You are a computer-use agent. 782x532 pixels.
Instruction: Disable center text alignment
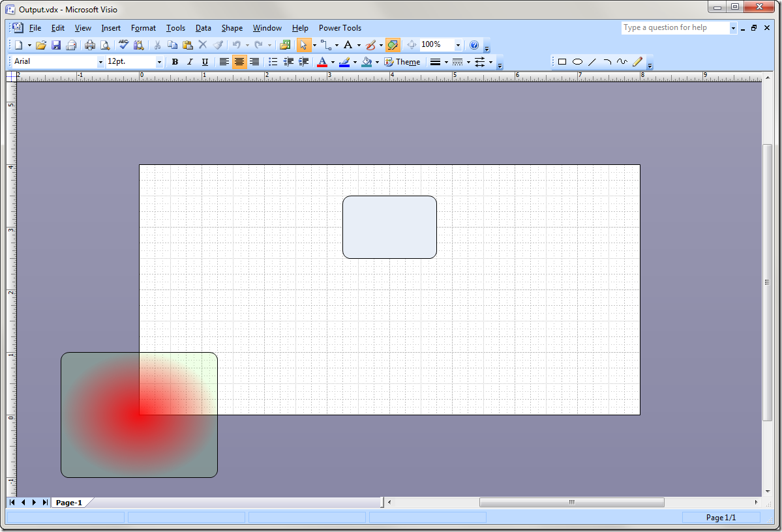239,62
